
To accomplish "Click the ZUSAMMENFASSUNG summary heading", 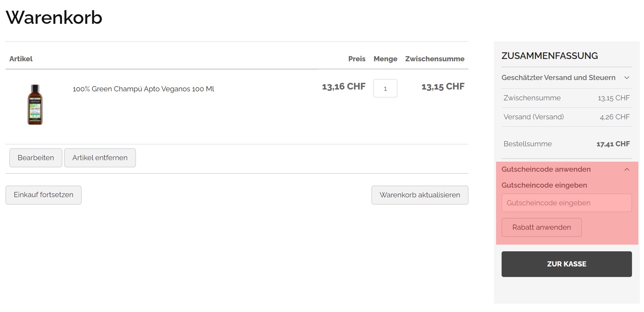I will (549, 56).
